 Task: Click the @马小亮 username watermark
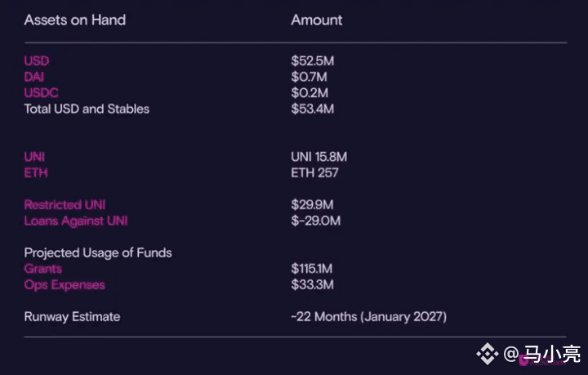pos(542,354)
